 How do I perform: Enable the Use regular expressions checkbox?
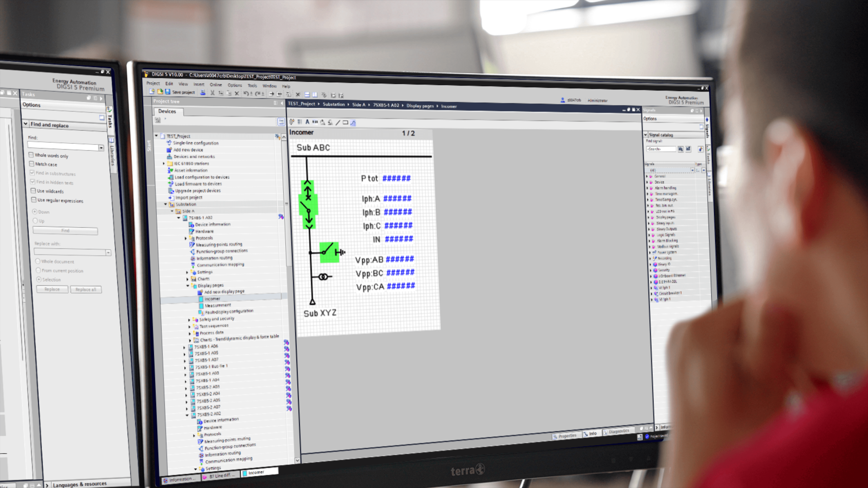pos(34,200)
